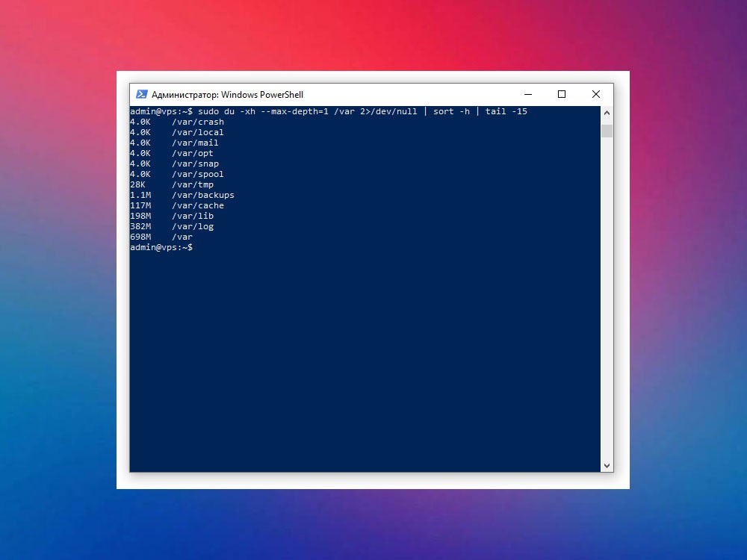Screen dimensions: 747x560
Task: Click the title text 'Администратор: Windows PowerShell'
Action: click(227, 95)
